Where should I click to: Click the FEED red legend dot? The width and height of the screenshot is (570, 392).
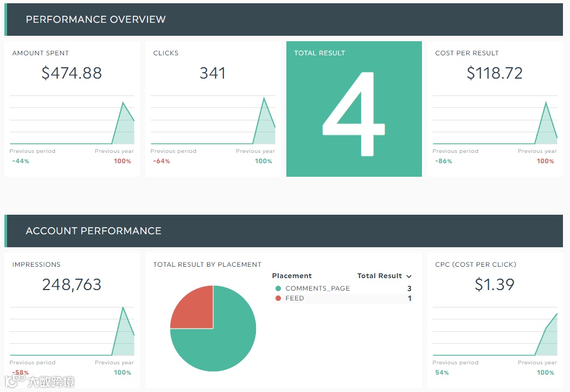coord(278,298)
